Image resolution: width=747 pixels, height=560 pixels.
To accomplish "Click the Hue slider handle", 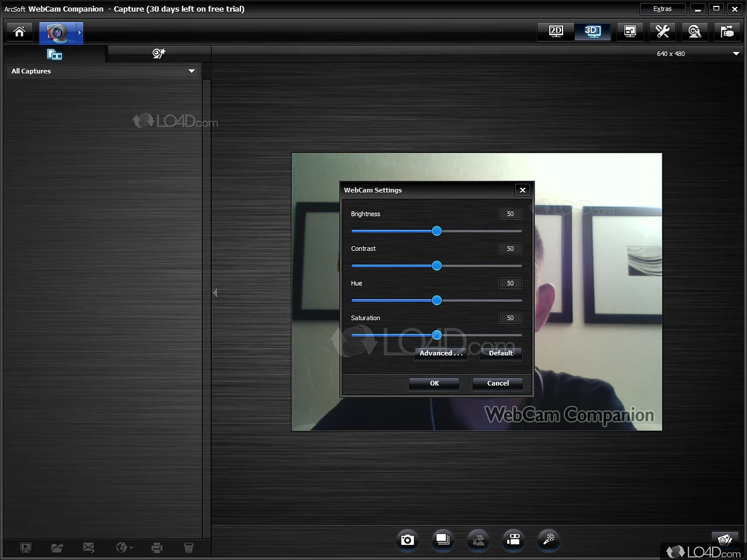I will (437, 300).
